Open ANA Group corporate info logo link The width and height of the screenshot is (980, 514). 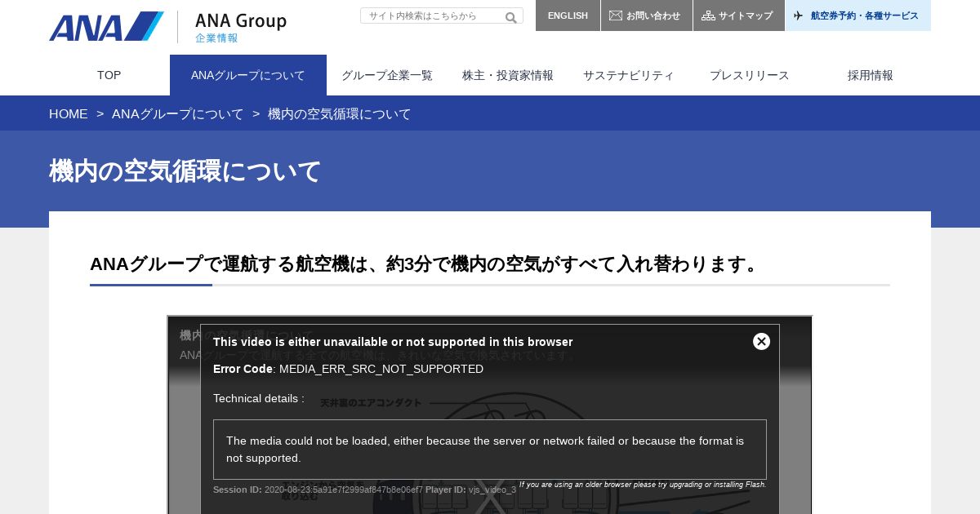click(241, 28)
